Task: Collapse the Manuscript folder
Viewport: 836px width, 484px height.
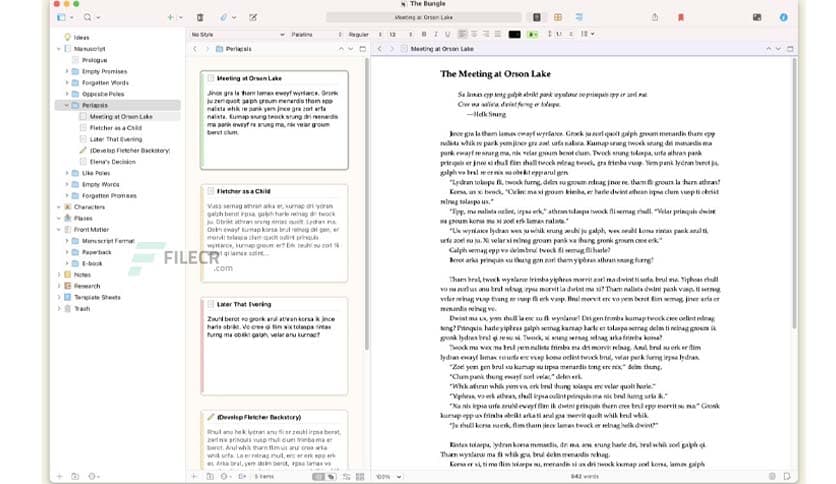Action: [x=59, y=49]
